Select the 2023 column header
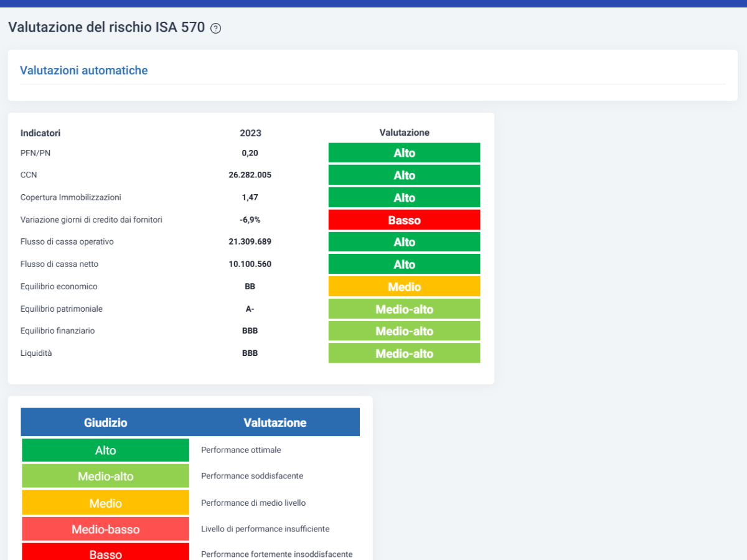This screenshot has height=560, width=747. pyautogui.click(x=250, y=133)
